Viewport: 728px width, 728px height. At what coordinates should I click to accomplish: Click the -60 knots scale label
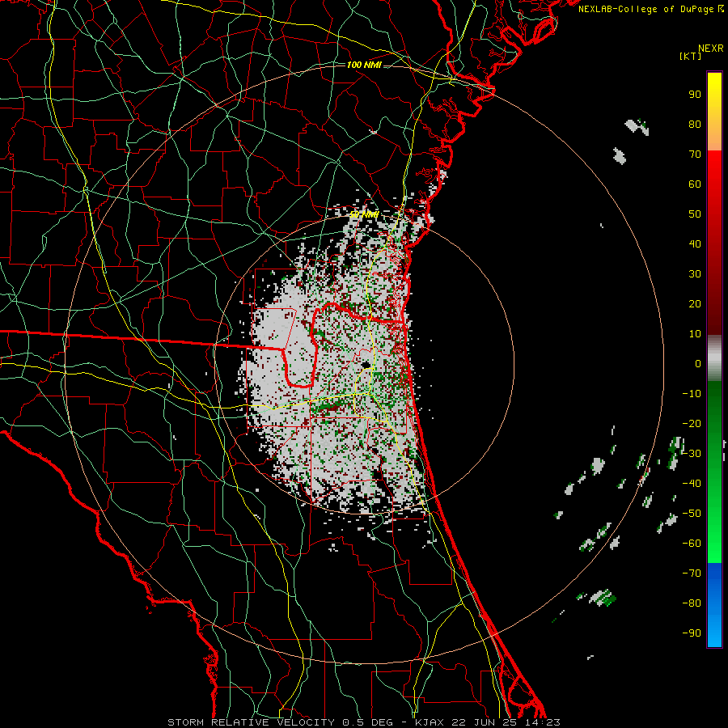(692, 544)
